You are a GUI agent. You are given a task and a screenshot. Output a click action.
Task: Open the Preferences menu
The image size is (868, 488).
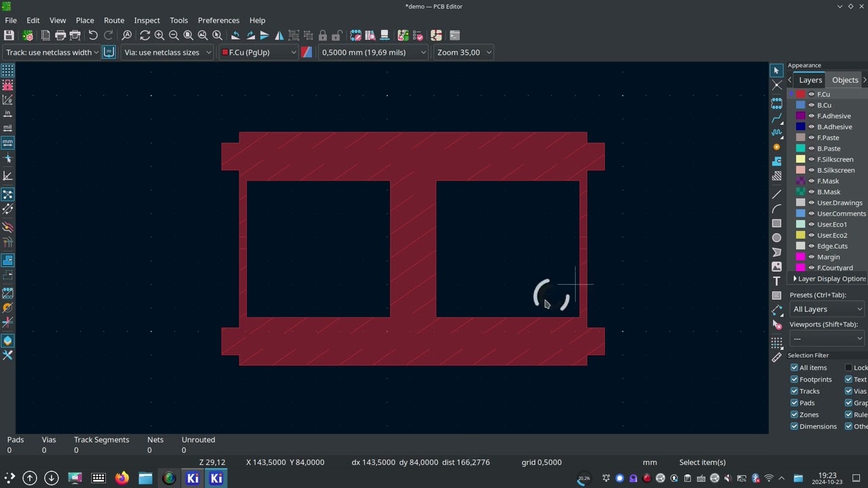coord(218,20)
